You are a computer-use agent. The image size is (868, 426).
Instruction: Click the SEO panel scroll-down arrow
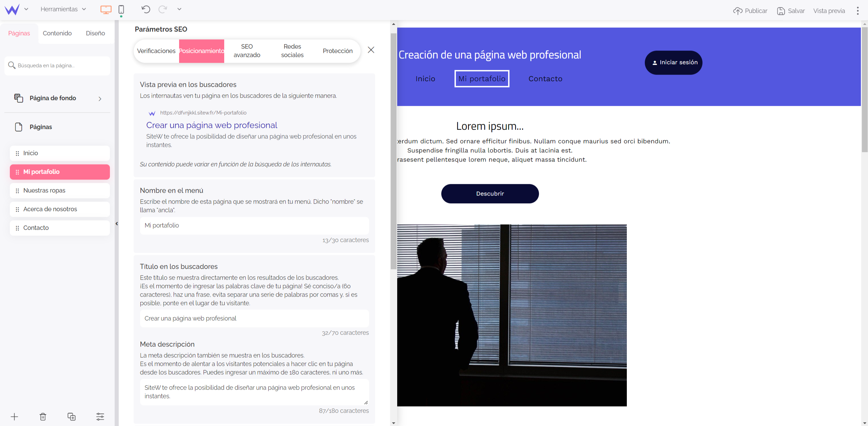tap(393, 423)
